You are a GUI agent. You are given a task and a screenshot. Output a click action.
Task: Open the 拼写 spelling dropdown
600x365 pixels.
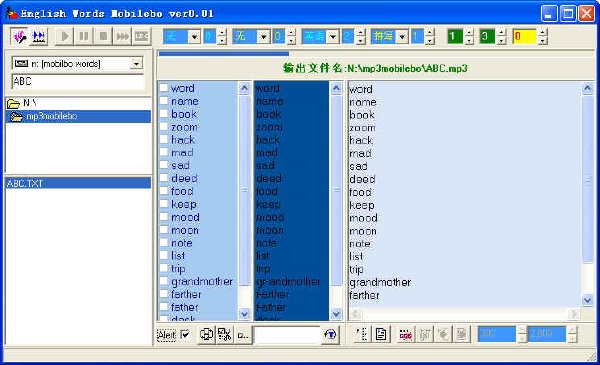[402, 37]
